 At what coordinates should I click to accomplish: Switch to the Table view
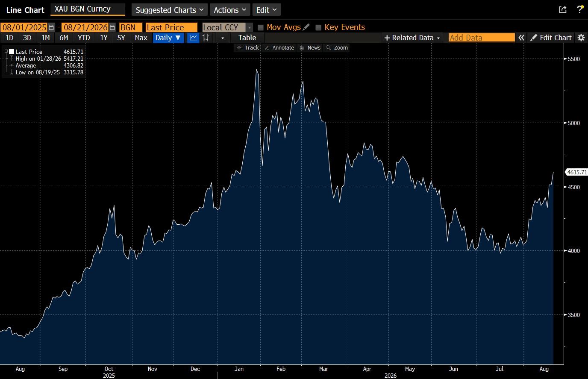click(x=247, y=38)
